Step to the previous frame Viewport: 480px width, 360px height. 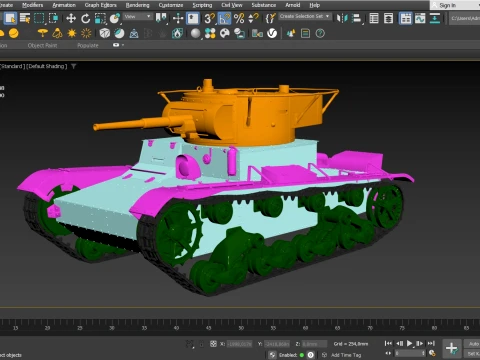coord(399,343)
